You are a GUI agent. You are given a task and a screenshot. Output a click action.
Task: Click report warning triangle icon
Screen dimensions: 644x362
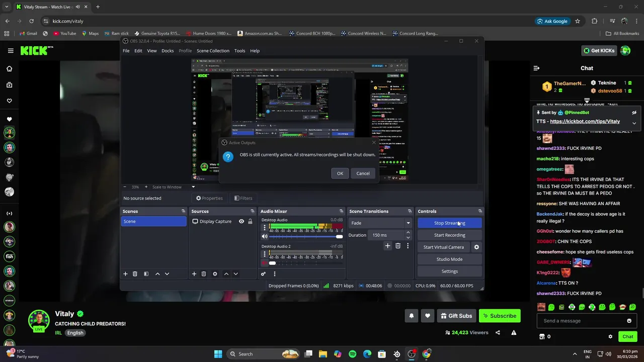(x=514, y=332)
